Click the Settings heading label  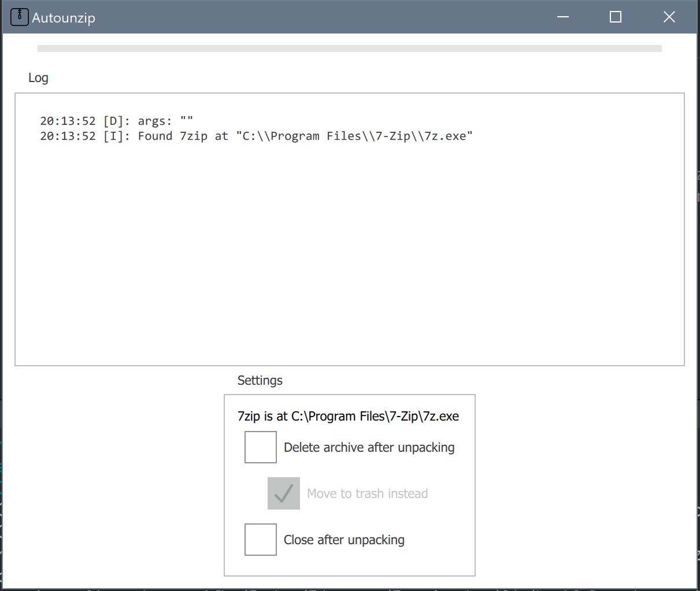260,380
